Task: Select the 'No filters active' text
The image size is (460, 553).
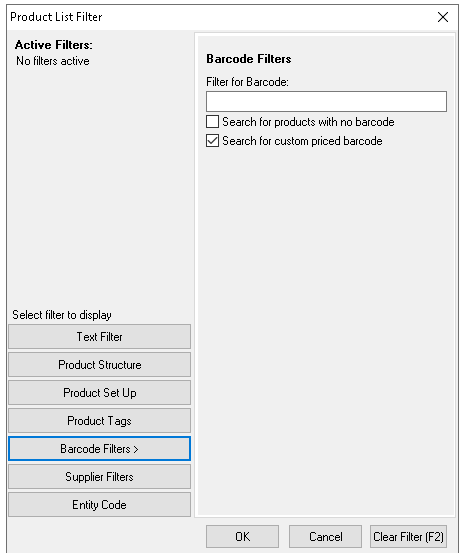Action: (x=53, y=61)
